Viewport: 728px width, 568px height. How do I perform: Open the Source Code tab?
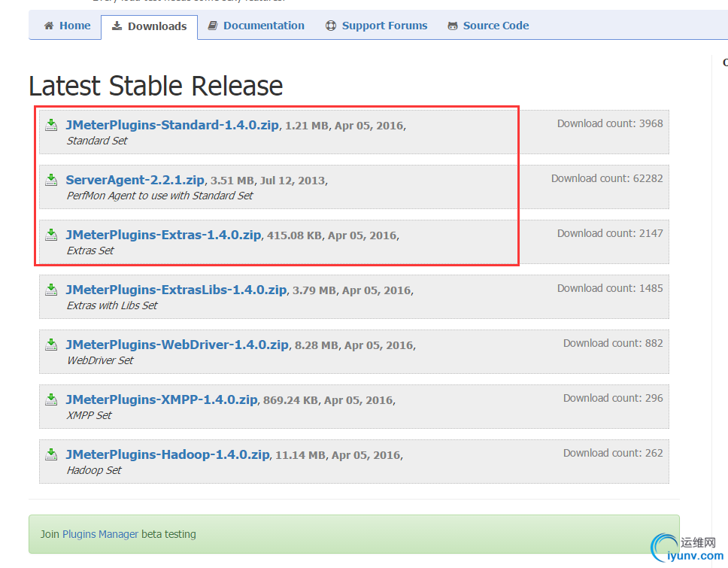coord(488,26)
